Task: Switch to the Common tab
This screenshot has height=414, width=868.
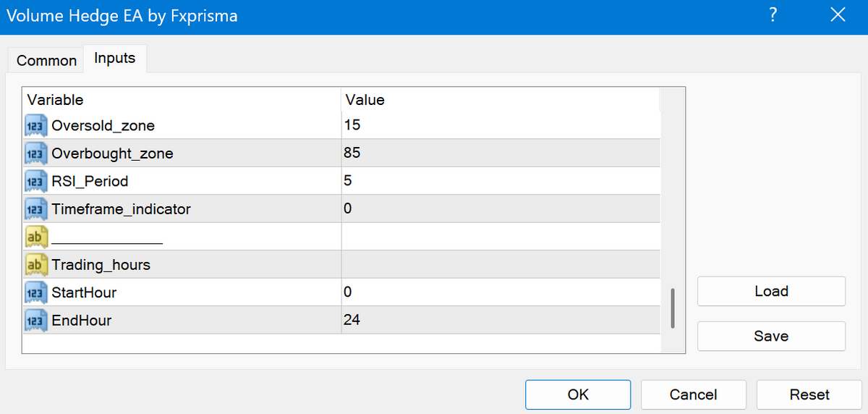Action: [x=46, y=61]
